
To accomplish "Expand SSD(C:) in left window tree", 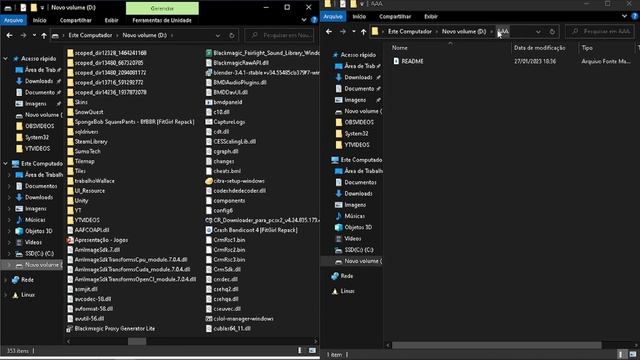I will pos(9,253).
